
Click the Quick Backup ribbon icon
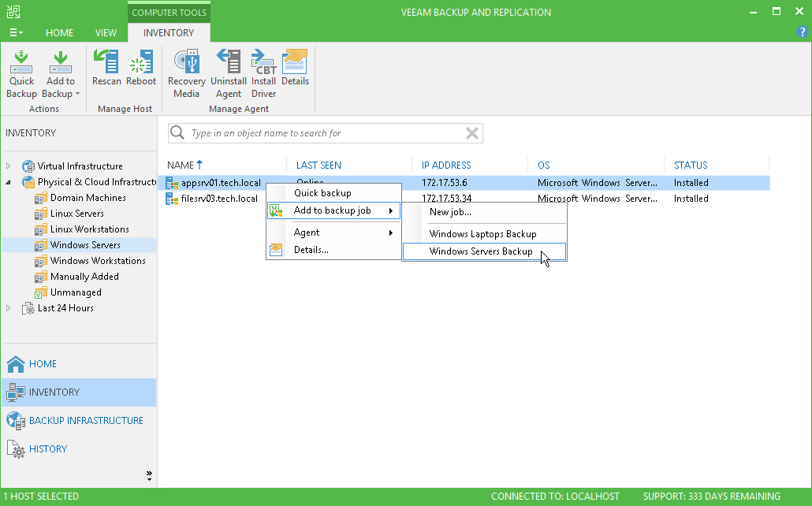tap(21, 61)
